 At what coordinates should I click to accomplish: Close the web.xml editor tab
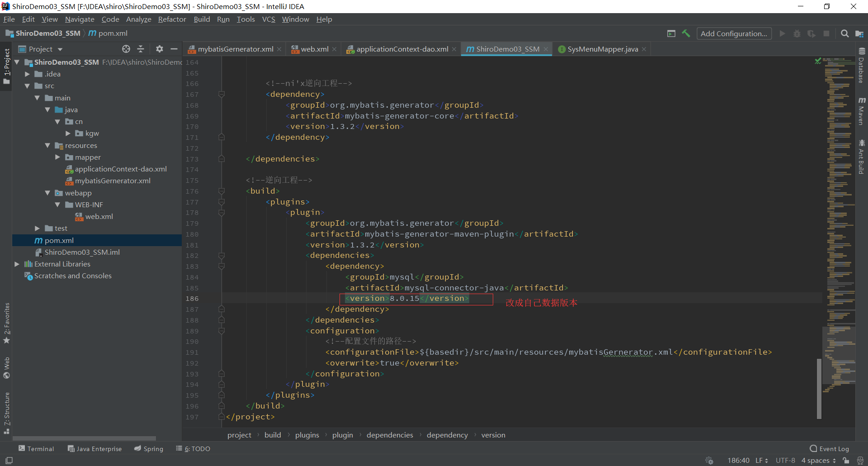click(335, 49)
